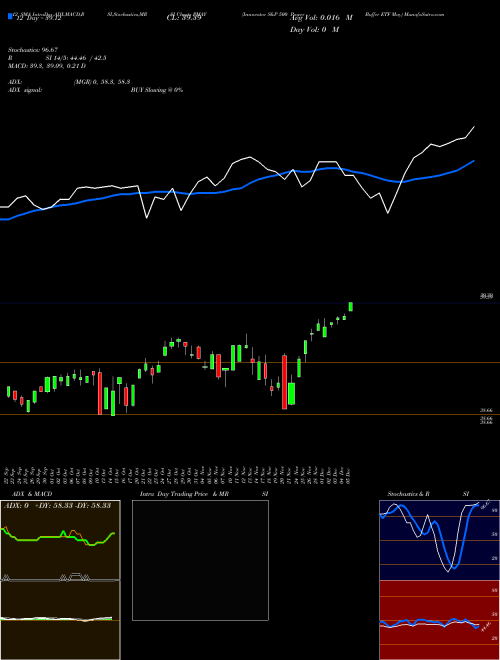Screen dimensions: 500x660
Task: Click the Avg Vol: 0.016 M label
Action: pyautogui.click(x=321, y=18)
